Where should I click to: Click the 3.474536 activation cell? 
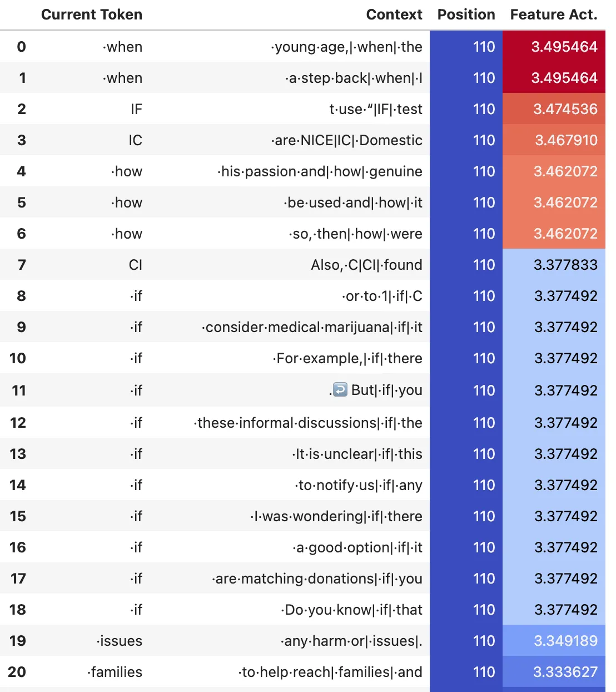[554, 108]
